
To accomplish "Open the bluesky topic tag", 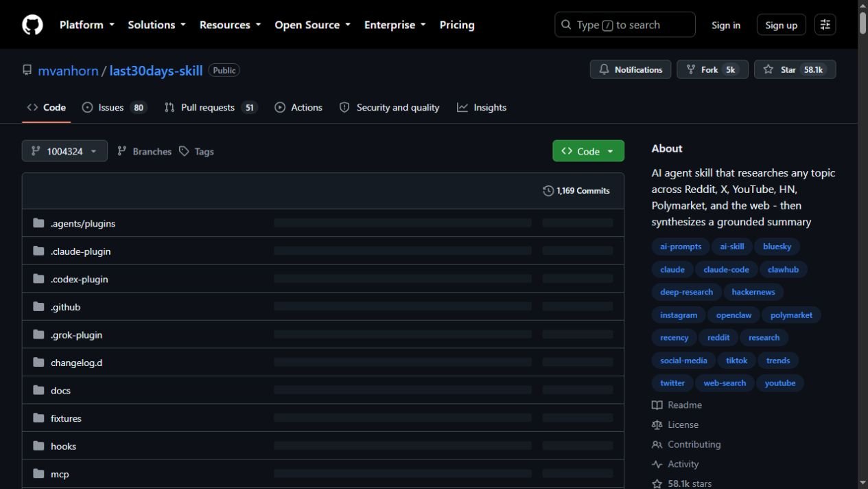I will point(777,247).
